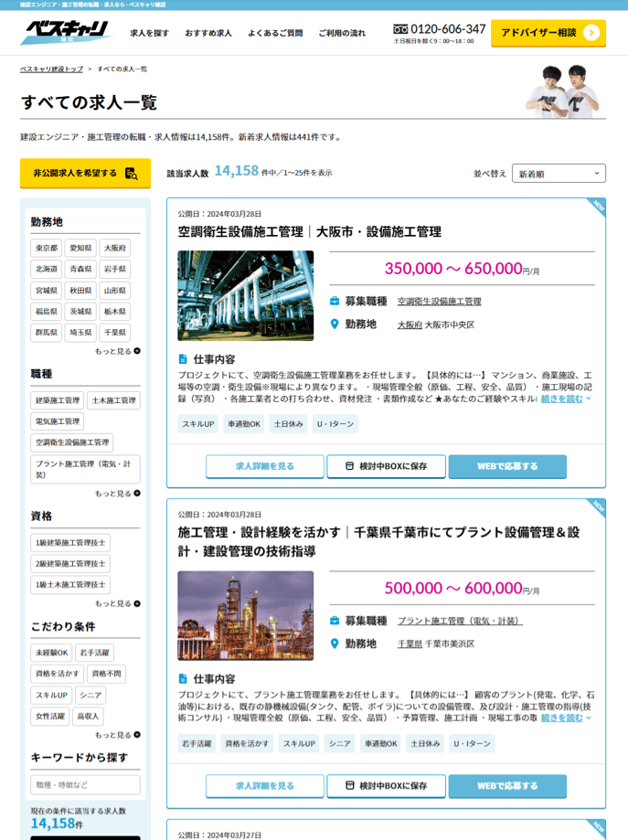Viewport: 628px width, 840px height.
Task: Click the keyword search input field
Action: pos(85,785)
